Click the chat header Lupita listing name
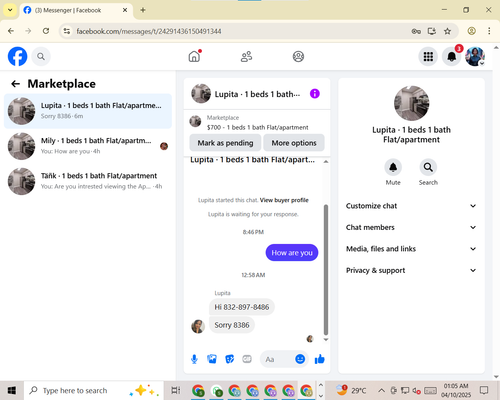 coord(257,94)
